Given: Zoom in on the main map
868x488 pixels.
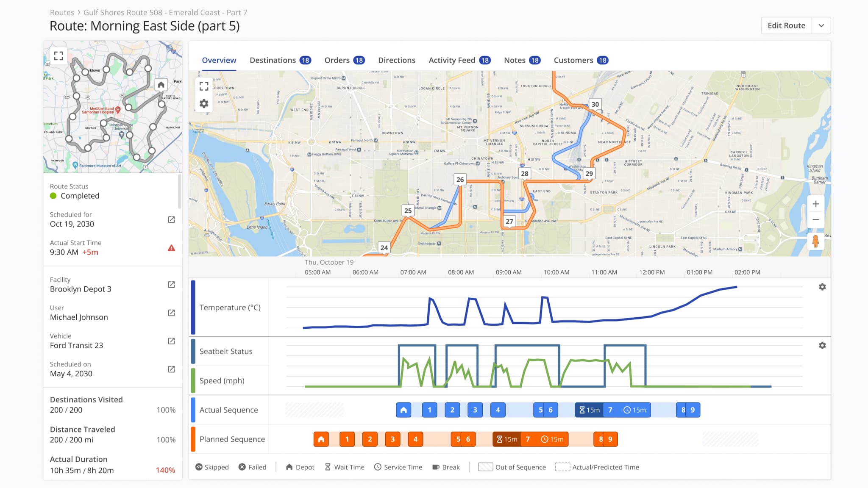Looking at the screenshot, I should coord(815,204).
